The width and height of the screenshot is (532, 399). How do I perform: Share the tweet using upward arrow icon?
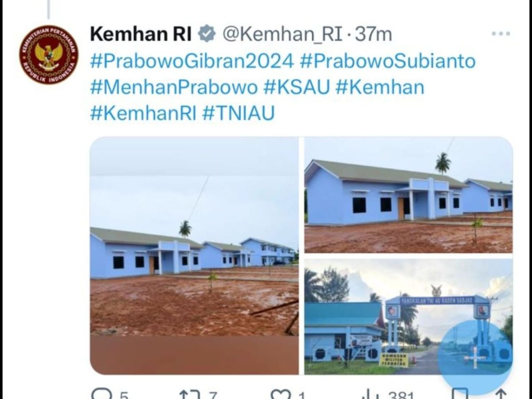pos(501,394)
